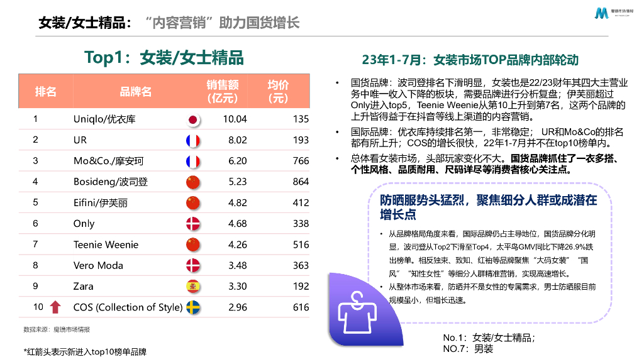Click sales value 5.23
Image resolution: width=644 pixels, height=362 pixels.
pyautogui.click(x=238, y=182)
